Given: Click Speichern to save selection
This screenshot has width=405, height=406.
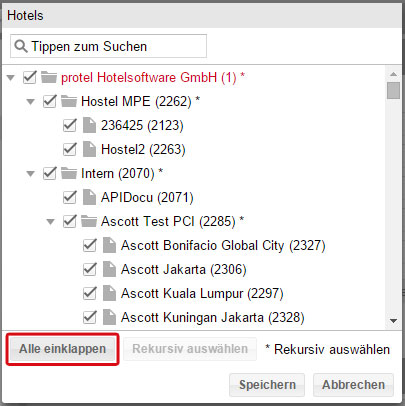Looking at the screenshot, I should tap(267, 385).
